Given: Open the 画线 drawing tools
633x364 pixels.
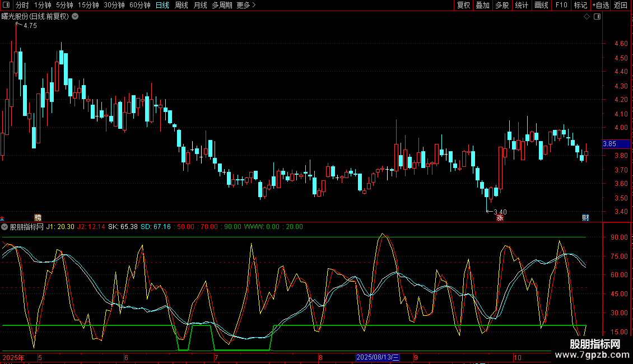Looking at the screenshot, I should point(541,5).
